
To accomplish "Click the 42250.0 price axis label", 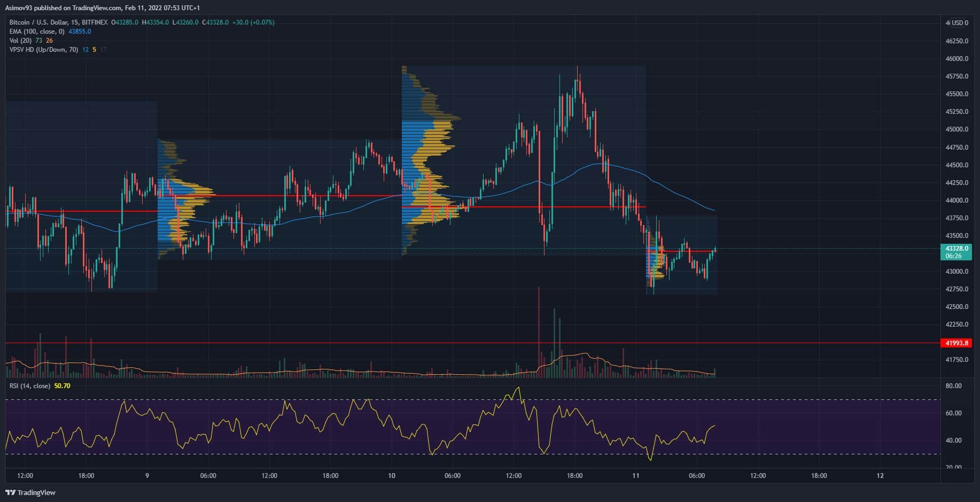I will pyautogui.click(x=956, y=325).
